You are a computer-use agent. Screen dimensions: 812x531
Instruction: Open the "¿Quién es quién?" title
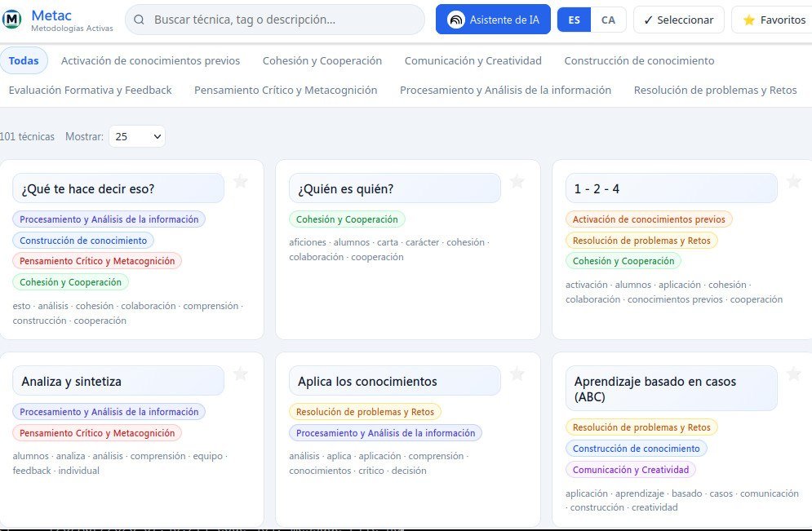click(x=395, y=188)
